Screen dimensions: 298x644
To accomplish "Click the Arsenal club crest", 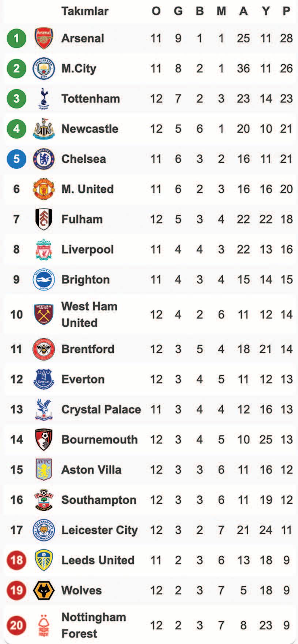I will coord(44,38).
